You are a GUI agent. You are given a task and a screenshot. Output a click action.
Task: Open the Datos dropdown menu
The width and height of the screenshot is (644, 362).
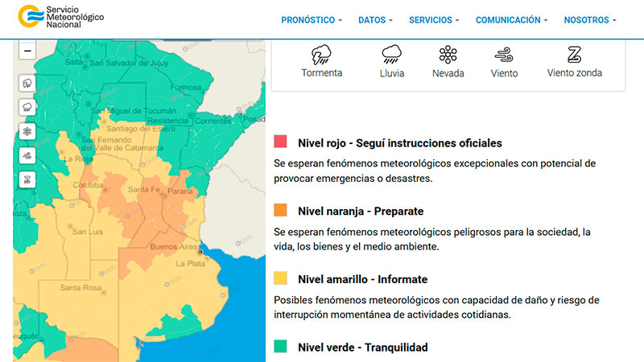[375, 20]
